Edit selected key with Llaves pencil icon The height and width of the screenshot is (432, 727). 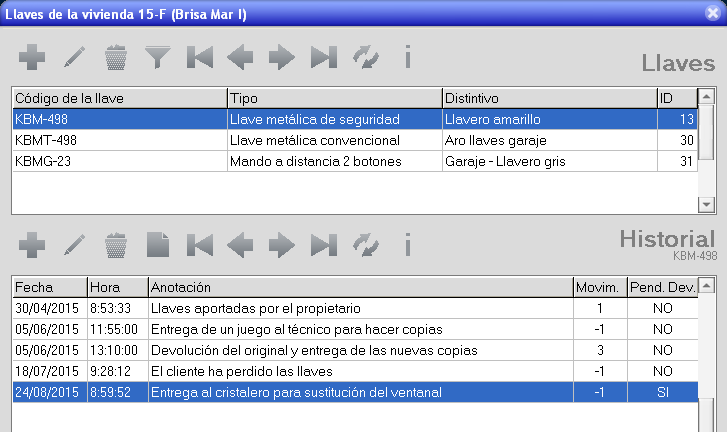[x=74, y=57]
